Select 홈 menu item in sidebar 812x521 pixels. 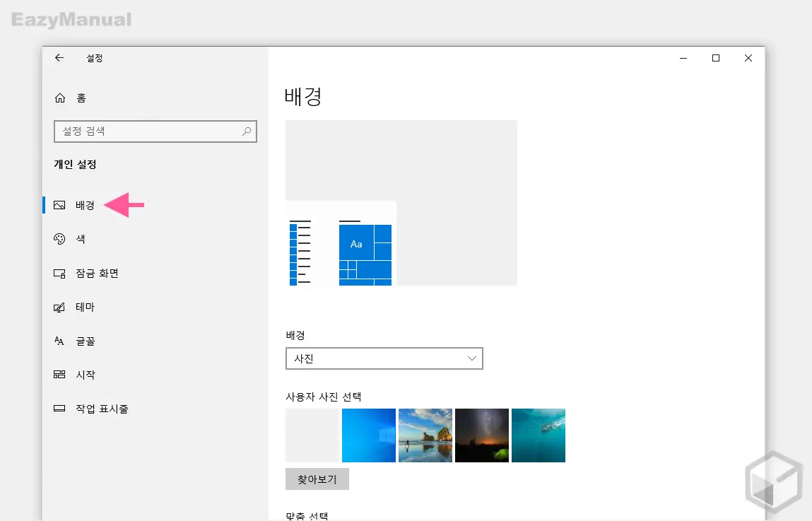tap(81, 98)
